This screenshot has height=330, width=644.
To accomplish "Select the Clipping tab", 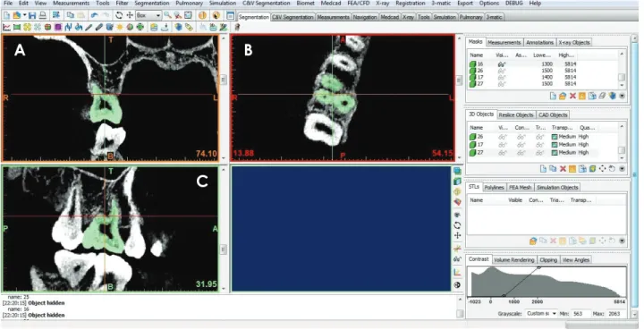I will click(548, 260).
